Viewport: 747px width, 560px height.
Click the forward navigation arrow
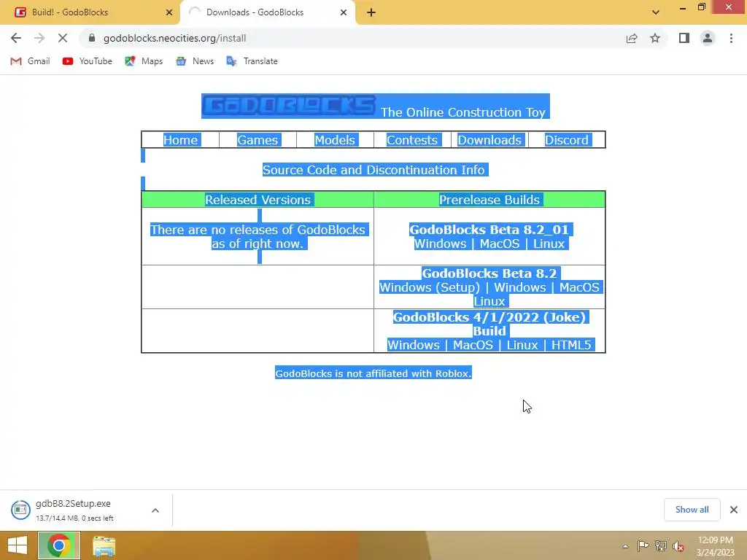point(39,38)
